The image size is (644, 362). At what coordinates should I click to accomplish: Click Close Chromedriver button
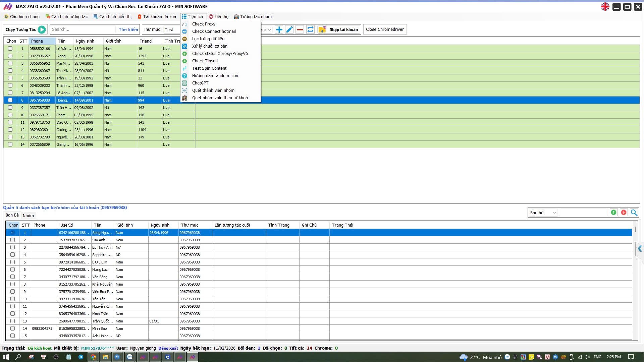[385, 29]
